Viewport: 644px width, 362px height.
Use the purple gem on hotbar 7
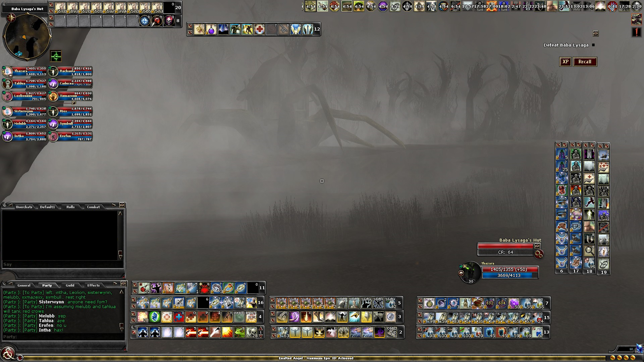(514, 303)
